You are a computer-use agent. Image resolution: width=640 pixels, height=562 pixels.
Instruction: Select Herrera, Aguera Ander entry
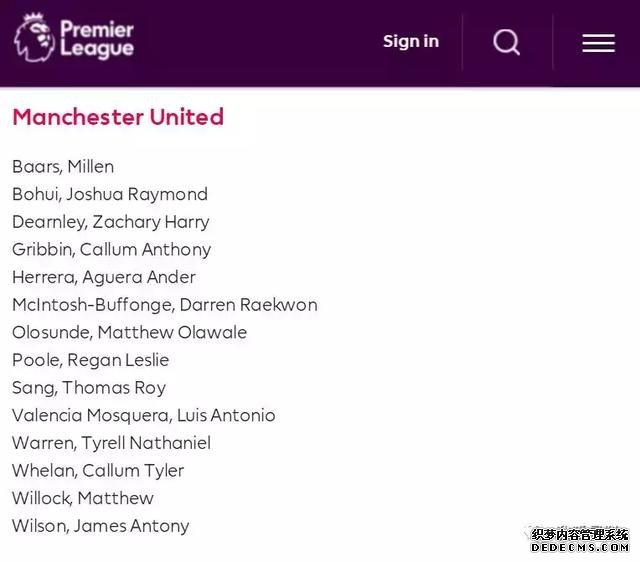click(x=104, y=278)
